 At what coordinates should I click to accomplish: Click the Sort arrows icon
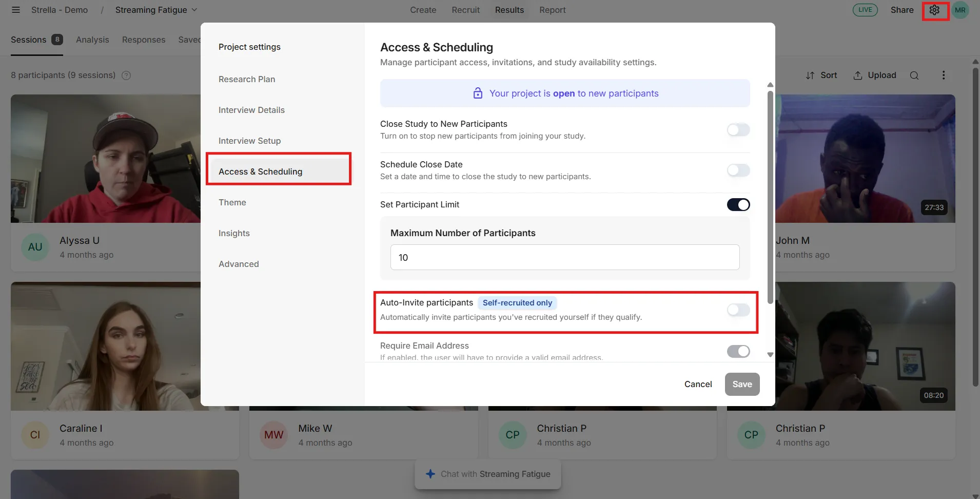[x=810, y=75]
